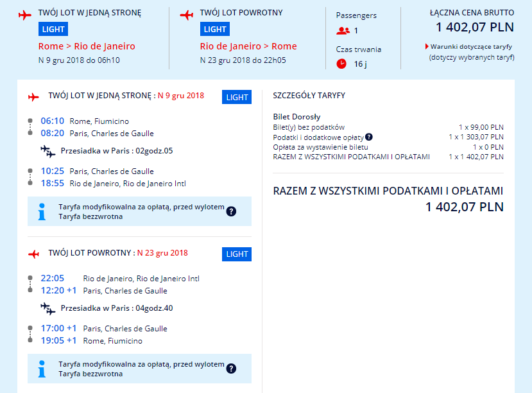Click Przesiadka w Paris : 02godz.05 text

coord(117,151)
